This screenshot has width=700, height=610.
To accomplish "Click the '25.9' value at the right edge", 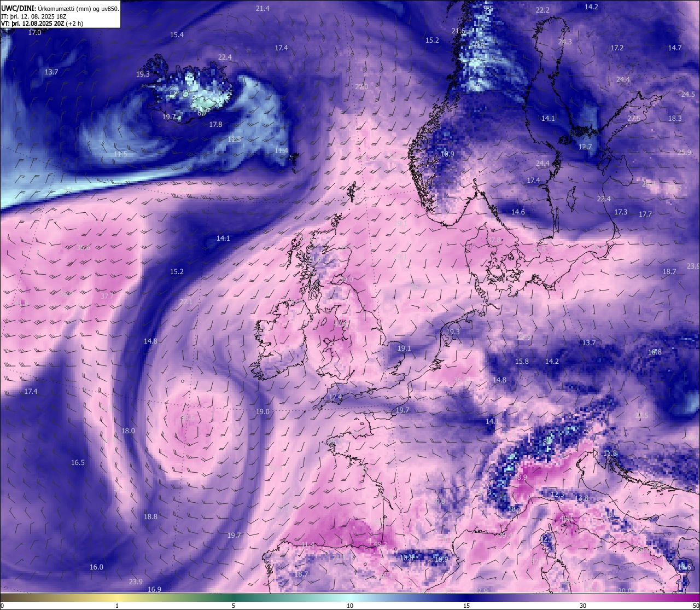I will (x=684, y=153).
